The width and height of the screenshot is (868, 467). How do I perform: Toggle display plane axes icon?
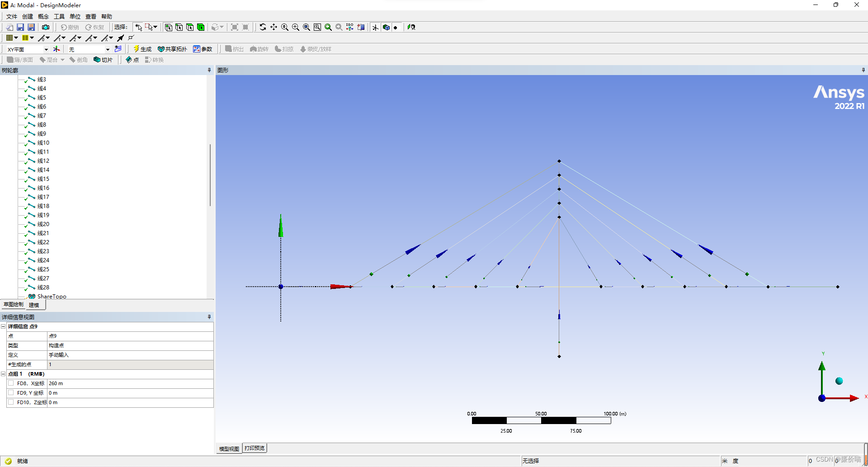pos(375,28)
